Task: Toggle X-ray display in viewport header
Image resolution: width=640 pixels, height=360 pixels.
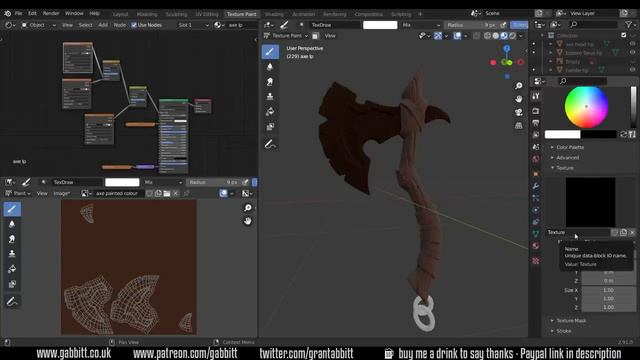Action: (476, 36)
